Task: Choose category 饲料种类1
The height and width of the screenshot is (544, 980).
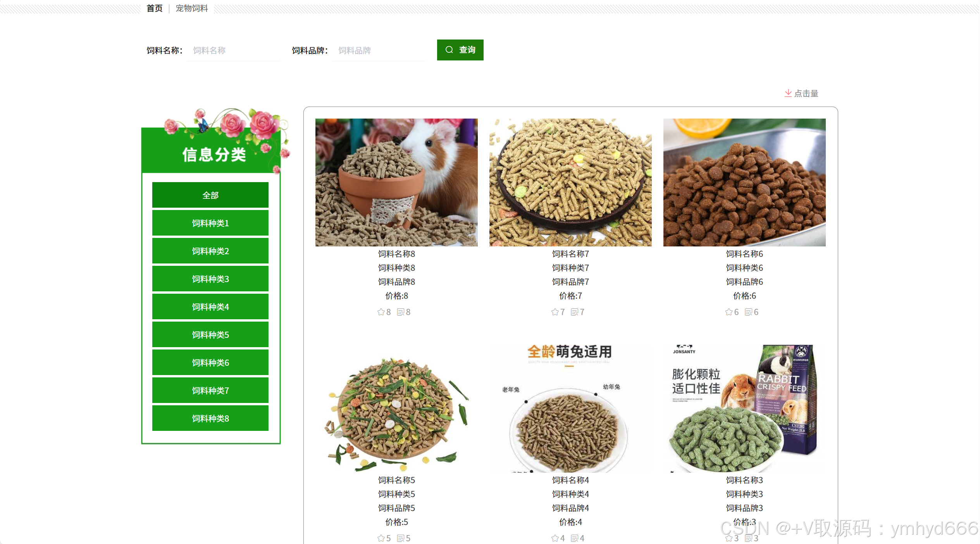Action: 210,223
